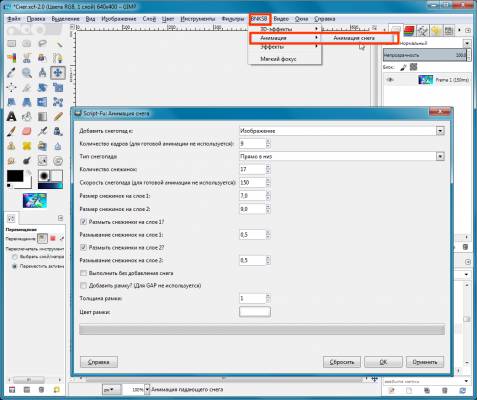Enable 'Добавить рамку?' checkbox
The height and width of the screenshot is (400, 477).
coord(83,286)
